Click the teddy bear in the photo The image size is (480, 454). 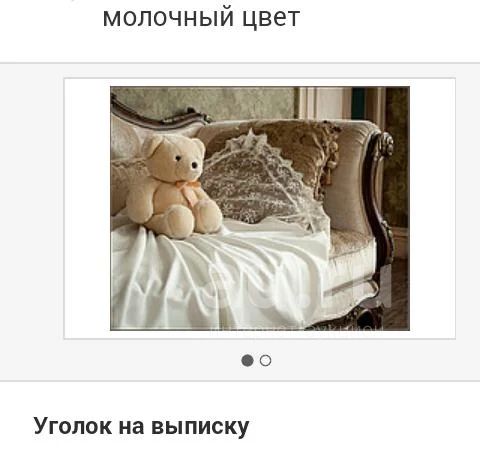tap(173, 187)
